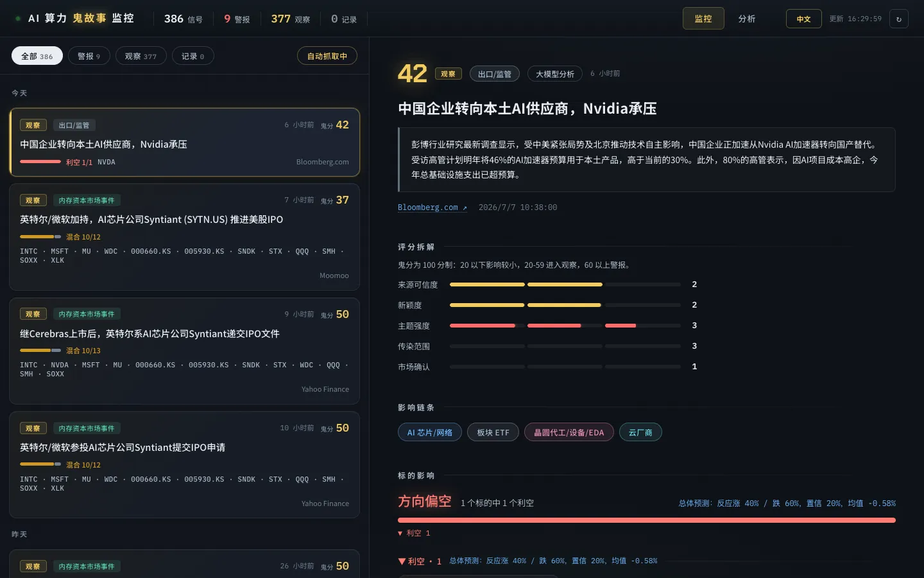Click the 来源可信度 score bar
This screenshot has height=578, width=924.
click(x=565, y=285)
